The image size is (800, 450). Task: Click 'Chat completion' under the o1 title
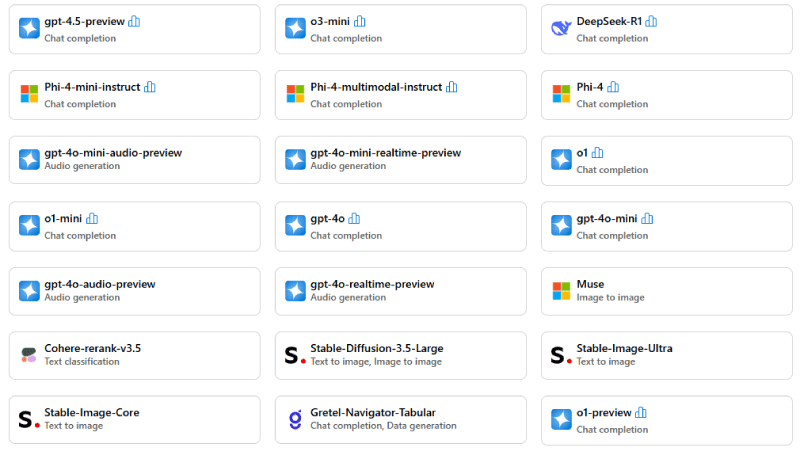[x=612, y=170]
